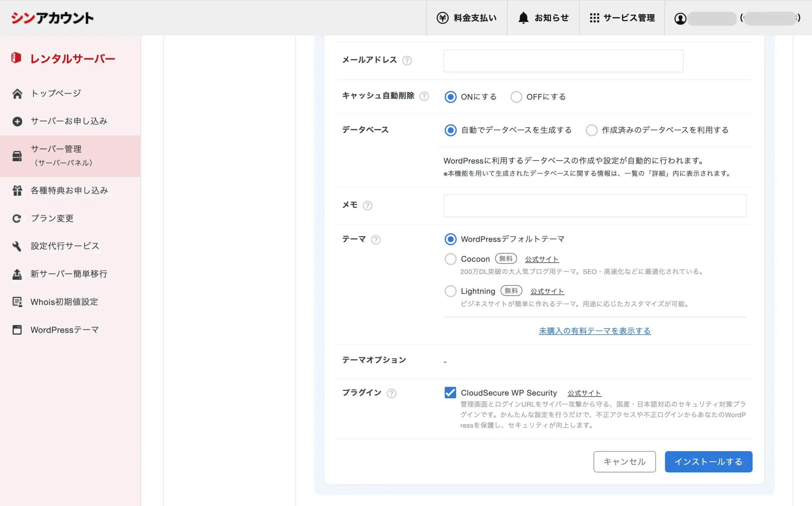Click the help icon beside プラグイン

click(x=391, y=393)
